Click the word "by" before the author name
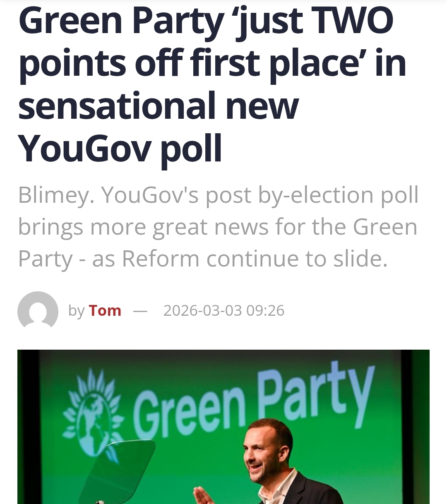The width and height of the screenshot is (447, 504). coord(77,310)
